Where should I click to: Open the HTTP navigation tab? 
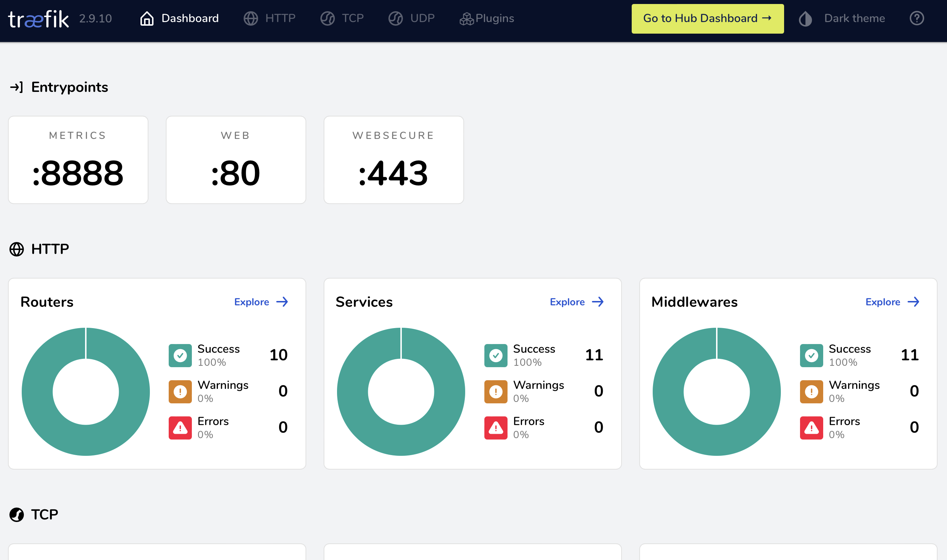click(x=270, y=18)
